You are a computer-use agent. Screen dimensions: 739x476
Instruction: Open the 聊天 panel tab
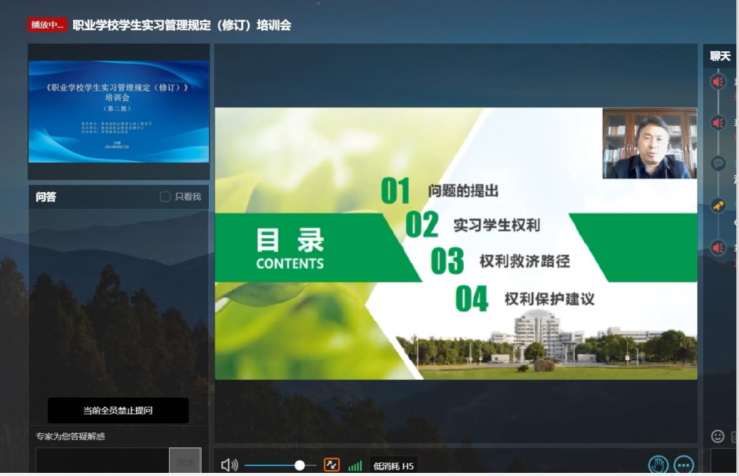pos(720,56)
